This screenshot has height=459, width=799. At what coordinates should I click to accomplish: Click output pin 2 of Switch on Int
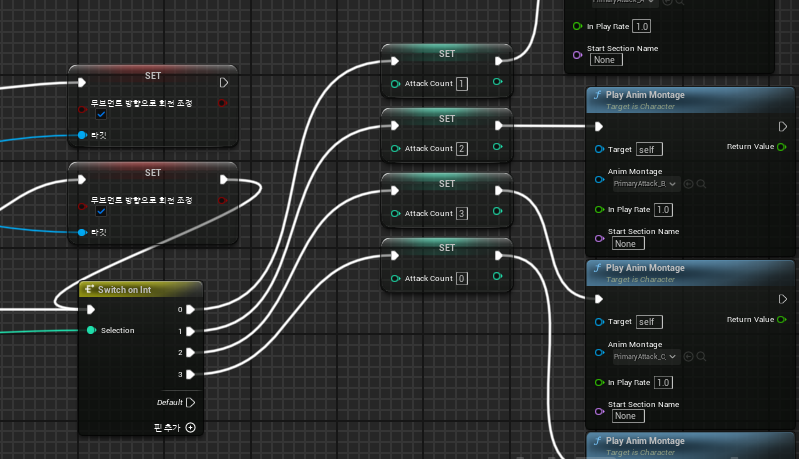coord(190,352)
